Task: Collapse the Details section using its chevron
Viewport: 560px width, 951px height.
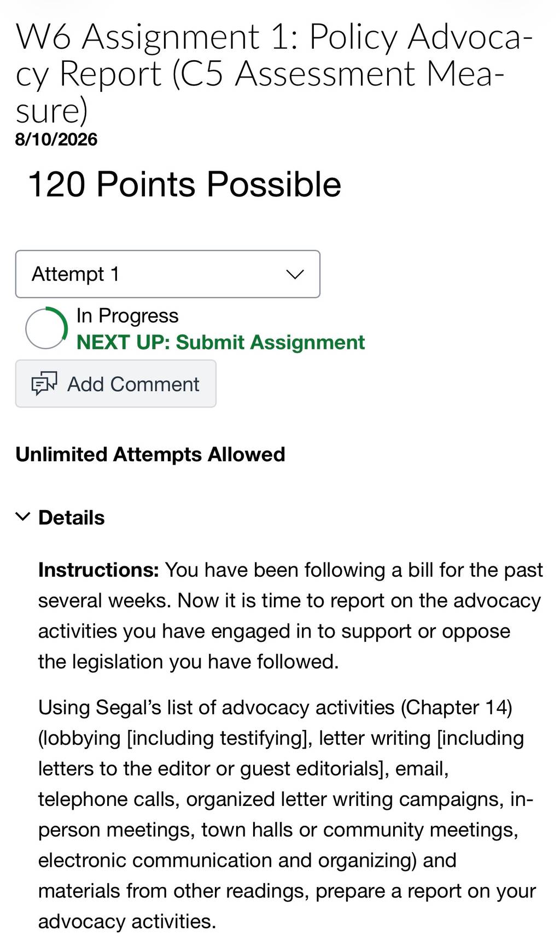Action: pyautogui.click(x=22, y=517)
